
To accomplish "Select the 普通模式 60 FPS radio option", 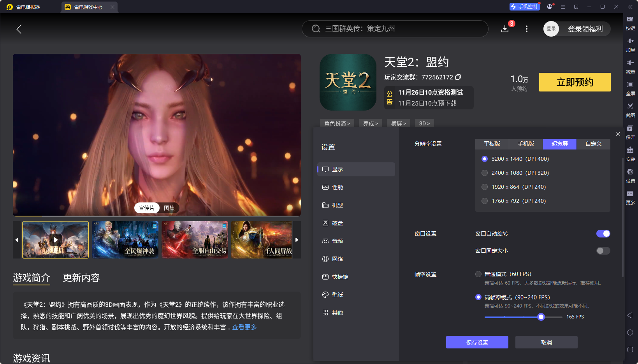I will tap(478, 274).
